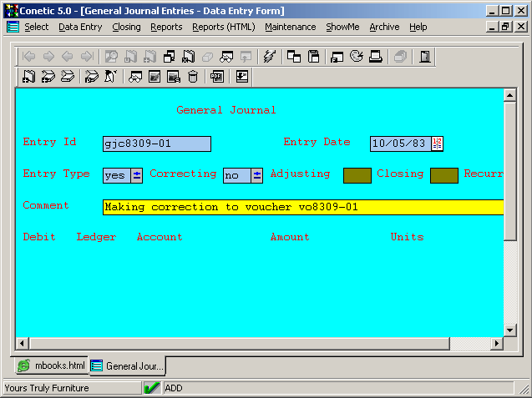Click the green checkmark in status bar
532x398 pixels.
152,388
